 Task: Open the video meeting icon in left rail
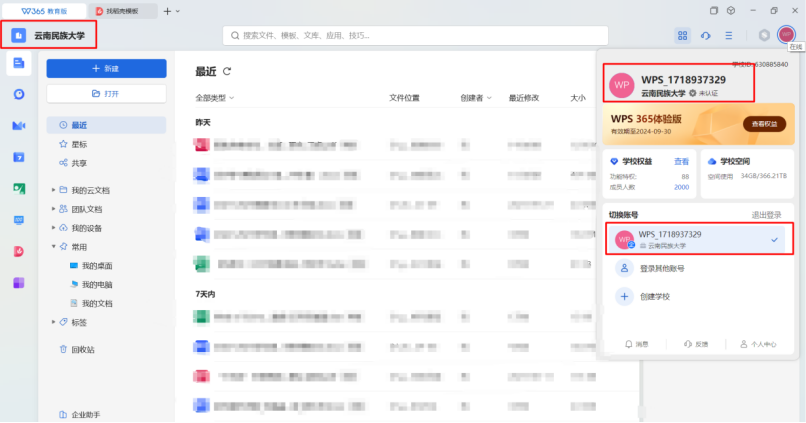tap(19, 126)
